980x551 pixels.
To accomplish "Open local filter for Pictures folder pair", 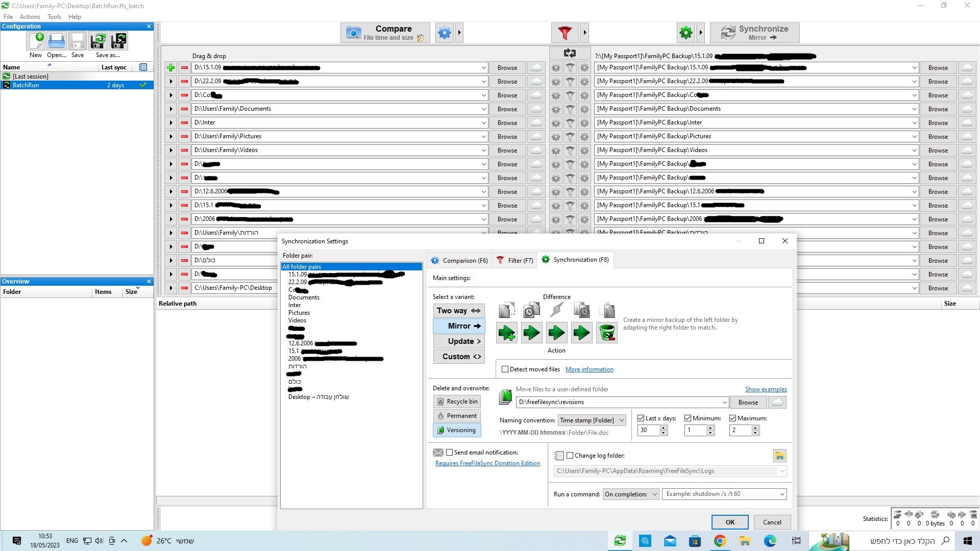I will point(570,136).
